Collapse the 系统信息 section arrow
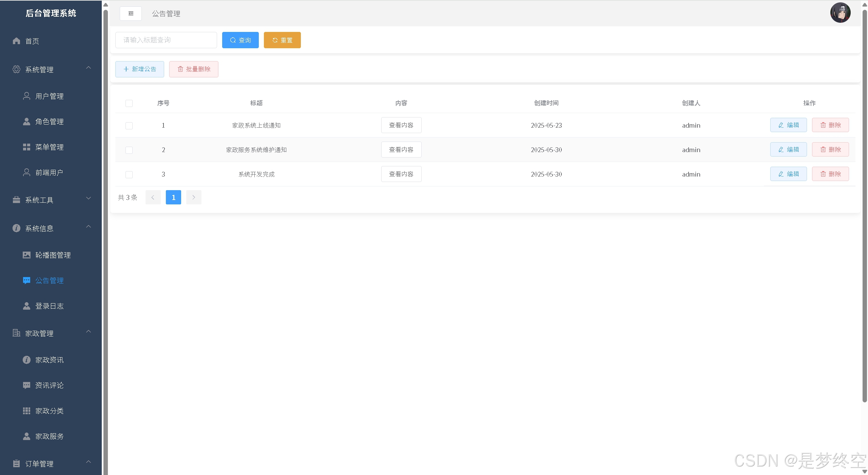Screen dimensions: 868x475 (89, 227)
